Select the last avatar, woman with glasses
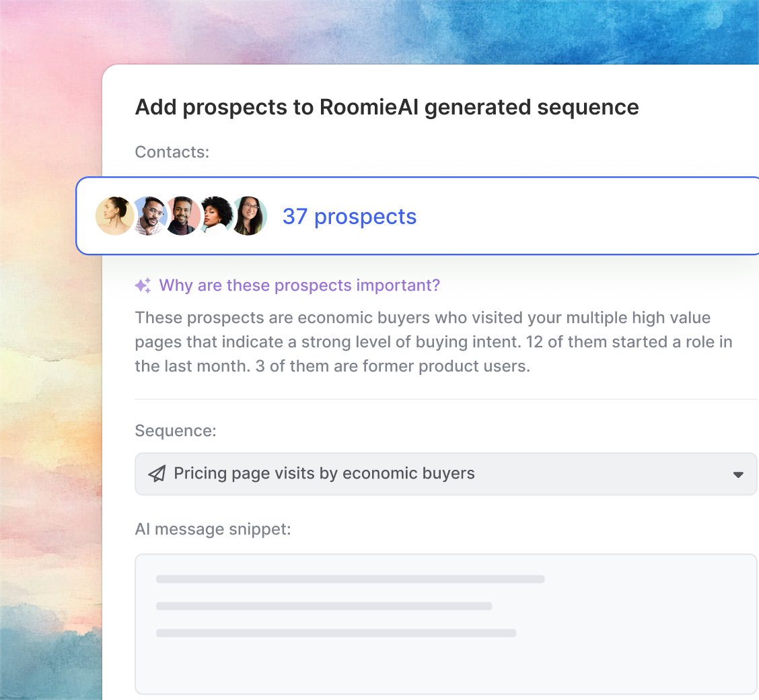The width and height of the screenshot is (759, 700). point(250,216)
